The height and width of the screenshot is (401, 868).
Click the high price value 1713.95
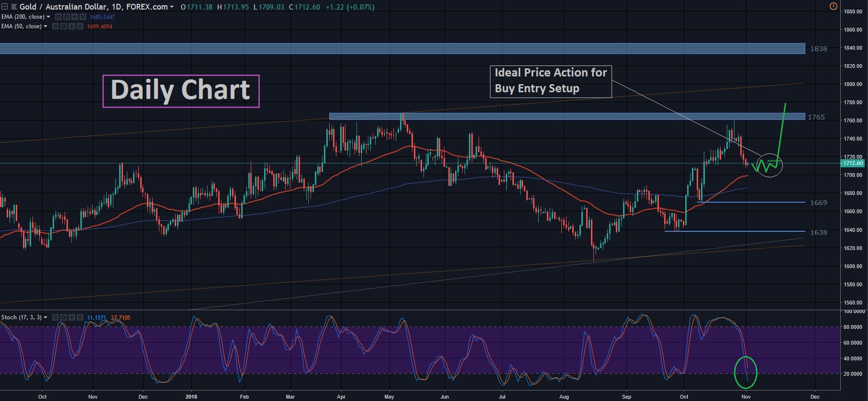coord(236,7)
